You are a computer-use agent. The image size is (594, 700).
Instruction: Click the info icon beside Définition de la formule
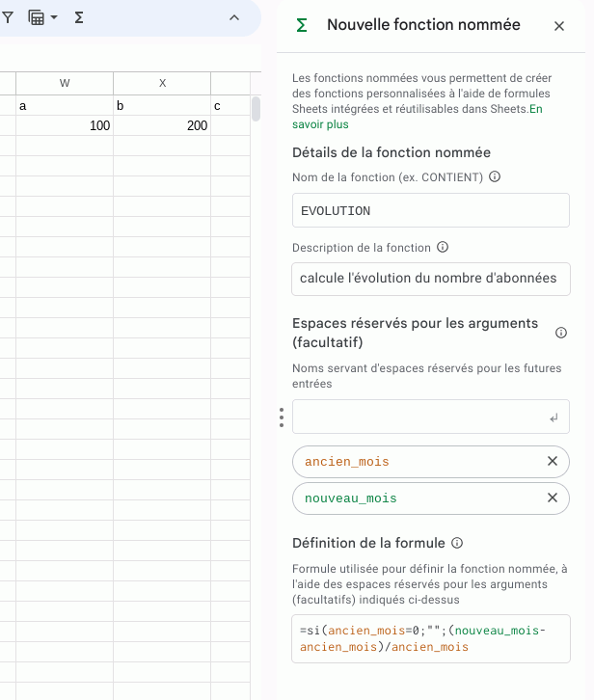tap(457, 543)
